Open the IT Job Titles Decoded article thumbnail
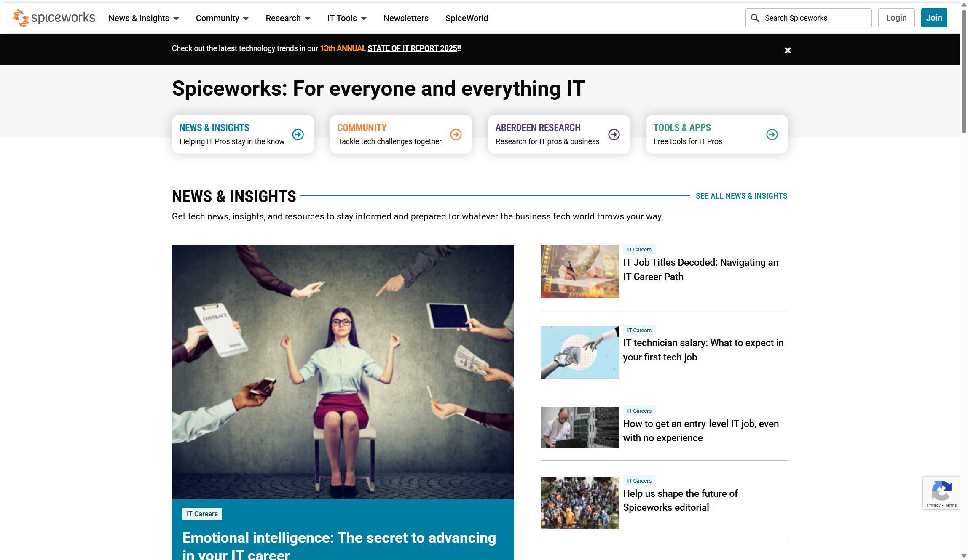Image resolution: width=968 pixels, height=560 pixels. click(579, 272)
